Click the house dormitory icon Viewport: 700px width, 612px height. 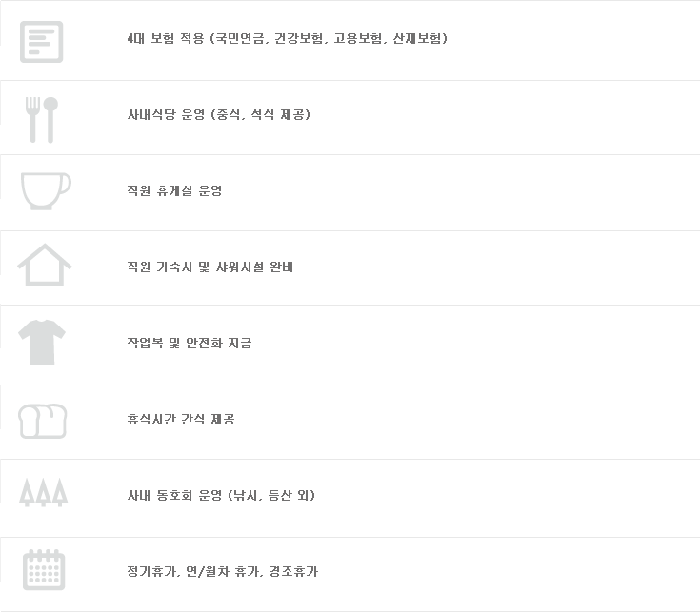click(44, 265)
